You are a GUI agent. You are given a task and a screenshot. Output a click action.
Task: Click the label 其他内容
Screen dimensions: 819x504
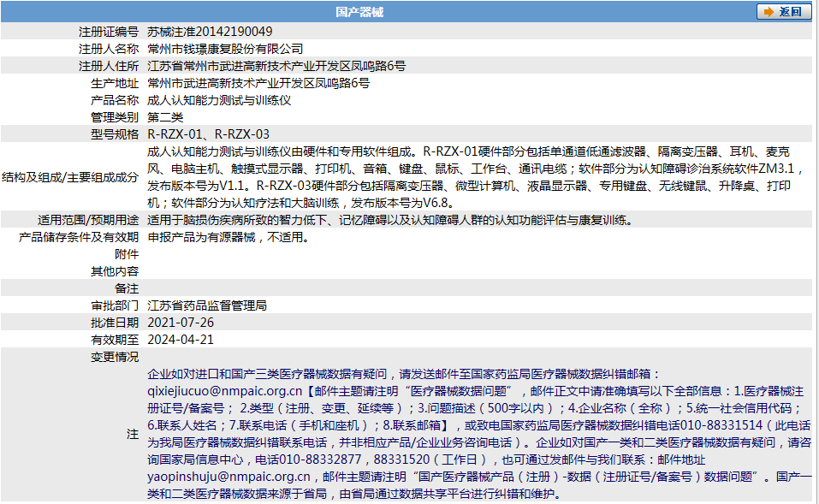(115, 271)
